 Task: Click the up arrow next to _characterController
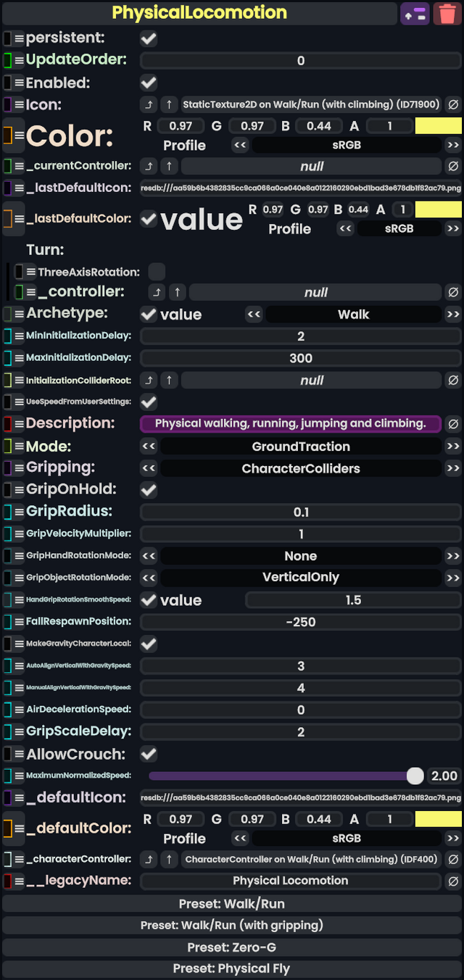point(168,860)
